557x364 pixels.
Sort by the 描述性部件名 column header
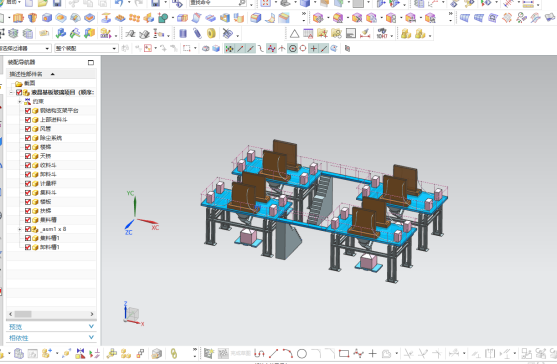(x=52, y=74)
